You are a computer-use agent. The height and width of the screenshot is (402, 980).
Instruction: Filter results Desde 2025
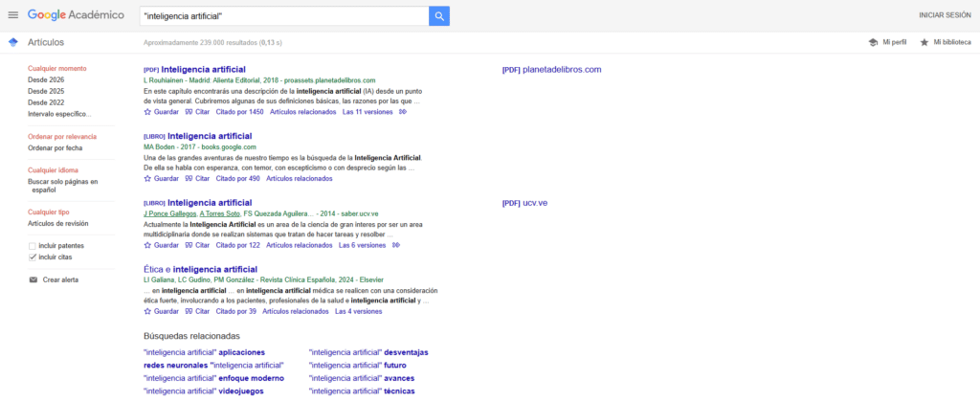[x=46, y=91]
